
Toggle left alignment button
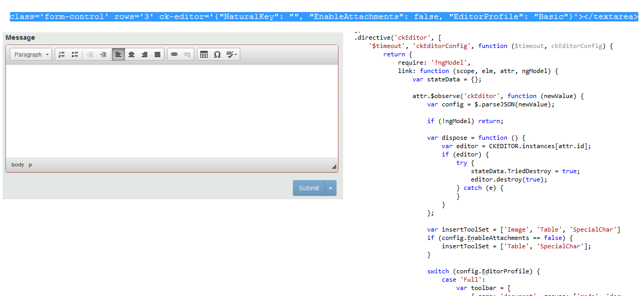[118, 54]
